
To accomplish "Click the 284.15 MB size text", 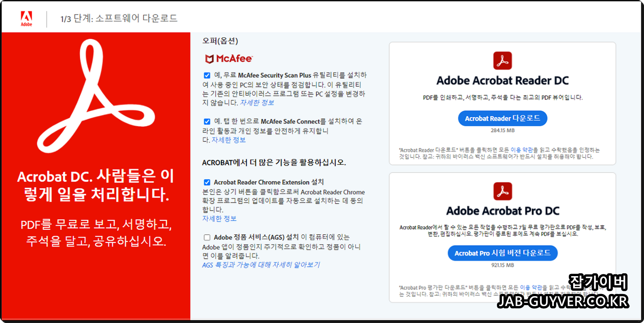I will (502, 131).
